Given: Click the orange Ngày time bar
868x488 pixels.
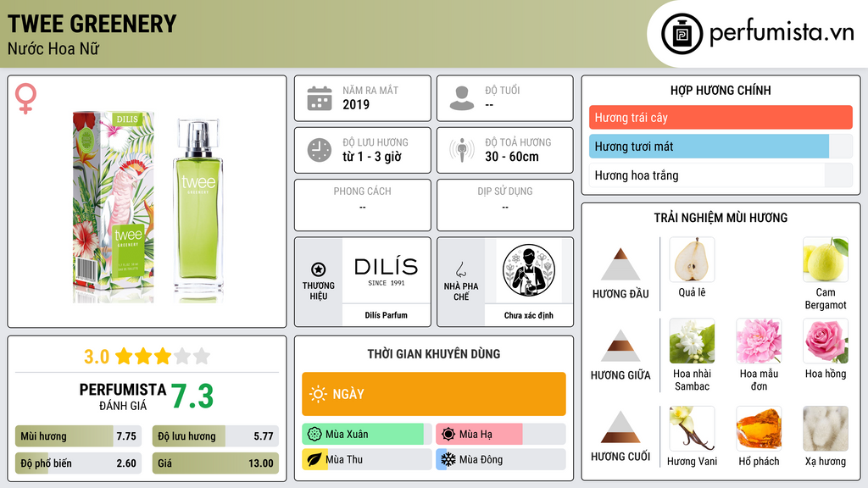Looking at the screenshot, I should tap(434, 394).
